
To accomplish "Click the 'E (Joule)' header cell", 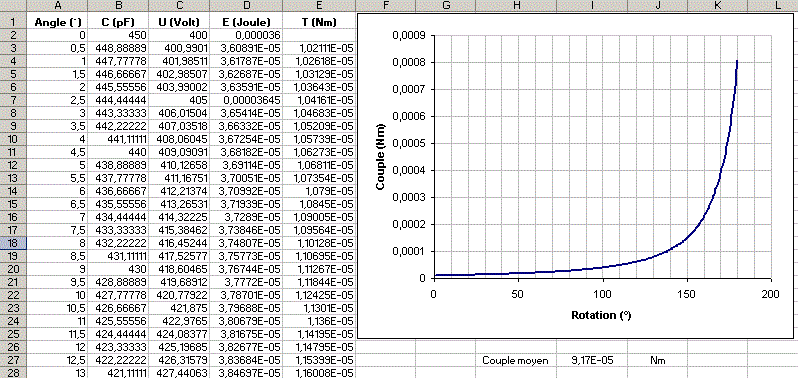I will 245,22.
